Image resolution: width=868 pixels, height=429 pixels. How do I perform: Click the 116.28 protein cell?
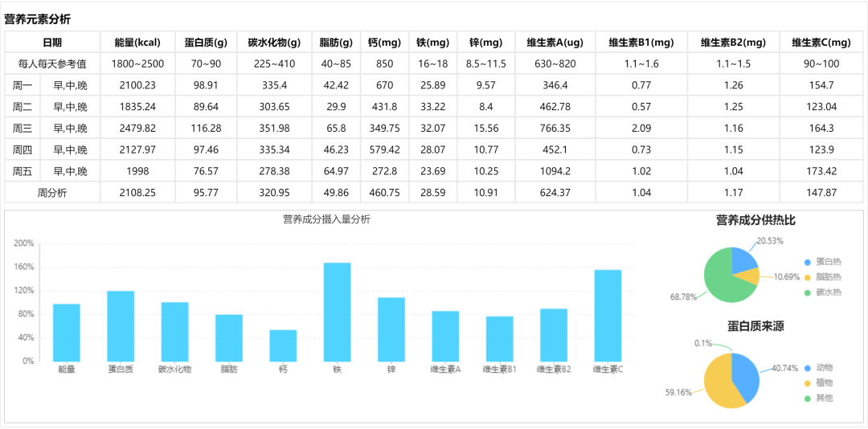[206, 129]
